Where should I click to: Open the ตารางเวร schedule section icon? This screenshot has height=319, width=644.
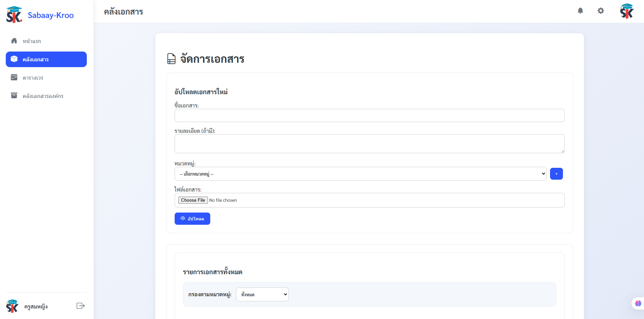[x=14, y=77]
